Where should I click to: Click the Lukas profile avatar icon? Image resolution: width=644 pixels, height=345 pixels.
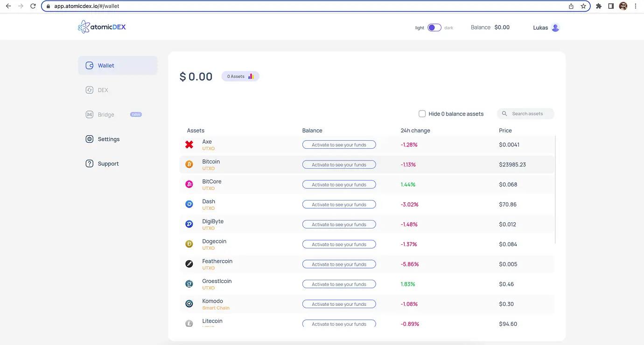pos(555,28)
